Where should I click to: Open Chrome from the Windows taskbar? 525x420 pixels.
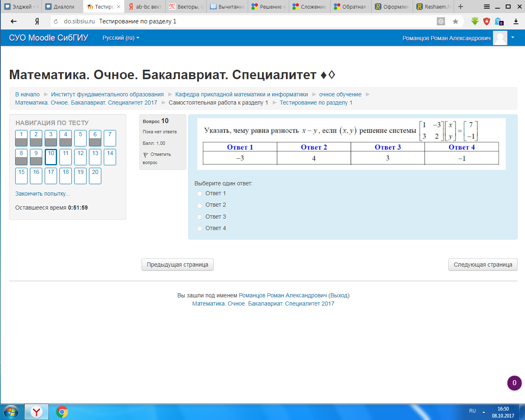click(x=62, y=412)
